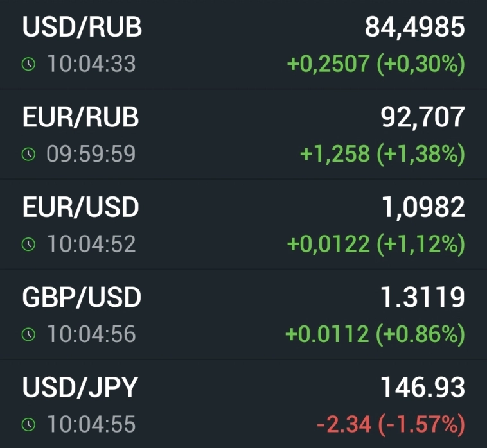
Task: Click the green +0,2507 (+0,30%) change
Action: [375, 64]
